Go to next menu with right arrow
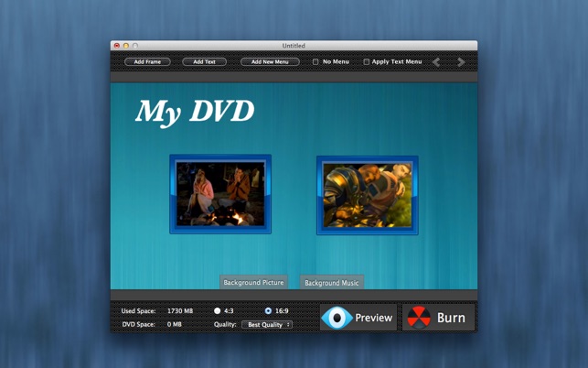Image resolution: width=588 pixels, height=368 pixels. [x=461, y=62]
